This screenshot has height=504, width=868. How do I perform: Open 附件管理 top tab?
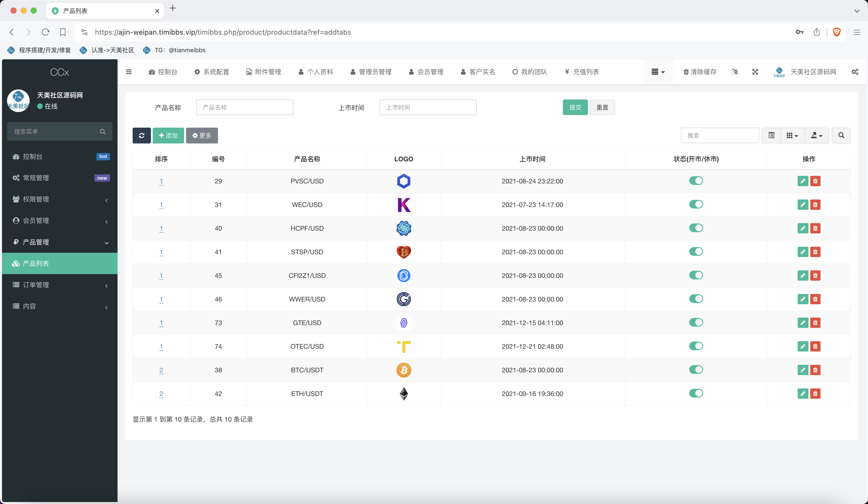click(x=263, y=72)
